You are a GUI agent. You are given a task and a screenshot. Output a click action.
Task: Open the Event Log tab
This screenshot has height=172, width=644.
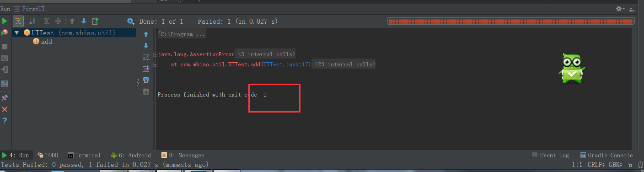(x=550, y=155)
